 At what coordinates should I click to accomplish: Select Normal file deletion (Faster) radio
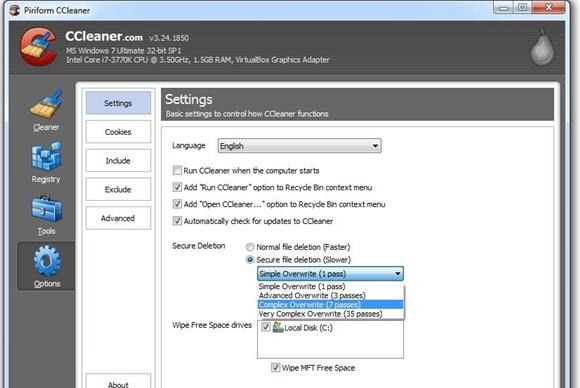pos(250,247)
